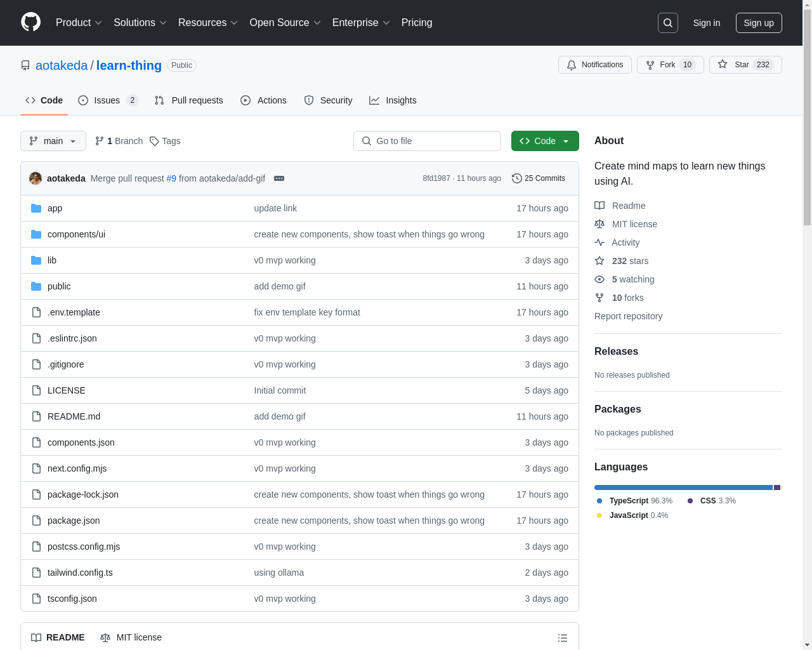
Task: Fork the repository with Fork button
Action: pos(671,65)
